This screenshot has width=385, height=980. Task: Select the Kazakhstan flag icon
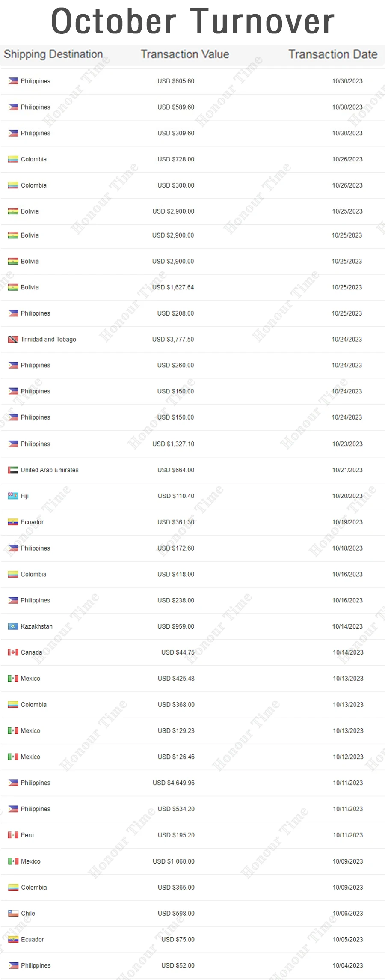13,626
